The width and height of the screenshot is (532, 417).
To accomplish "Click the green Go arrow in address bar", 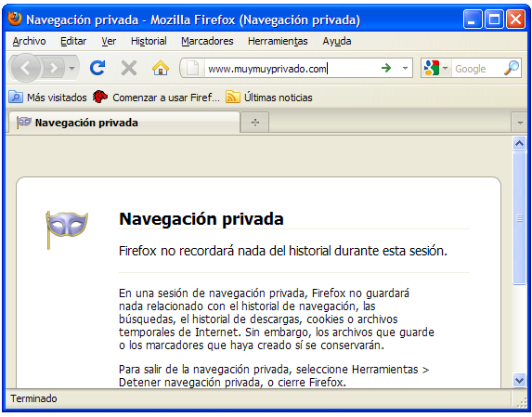I will 386,68.
